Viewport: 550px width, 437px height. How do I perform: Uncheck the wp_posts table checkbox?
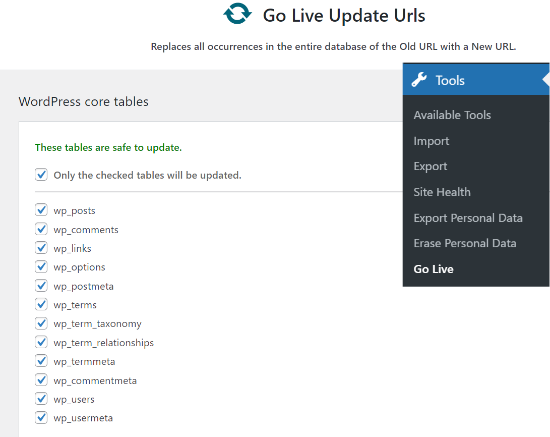click(x=41, y=210)
